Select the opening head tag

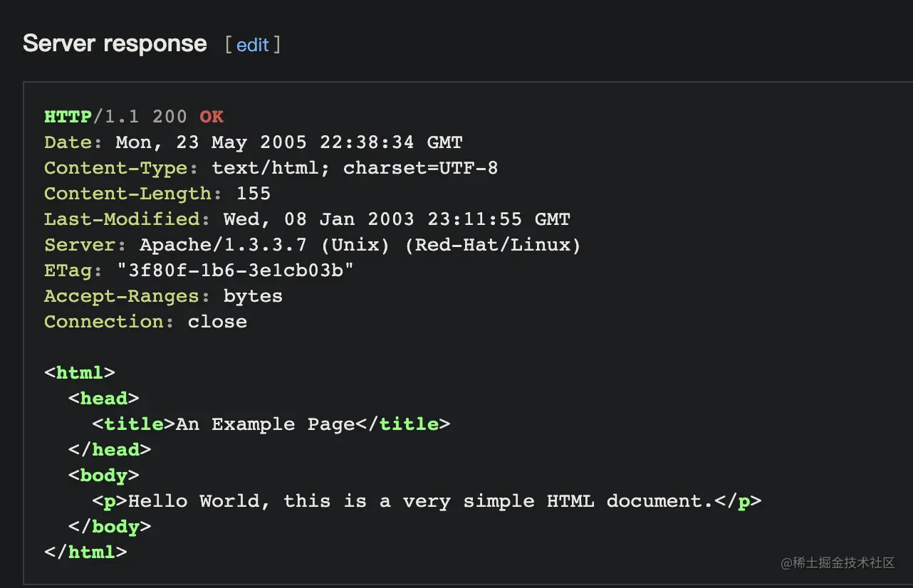pyautogui.click(x=104, y=399)
